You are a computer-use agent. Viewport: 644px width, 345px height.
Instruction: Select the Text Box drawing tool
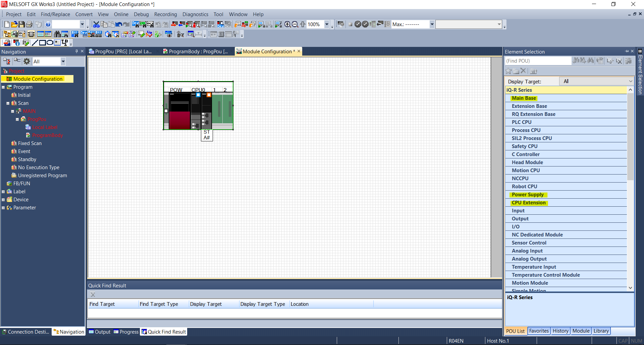57,43
